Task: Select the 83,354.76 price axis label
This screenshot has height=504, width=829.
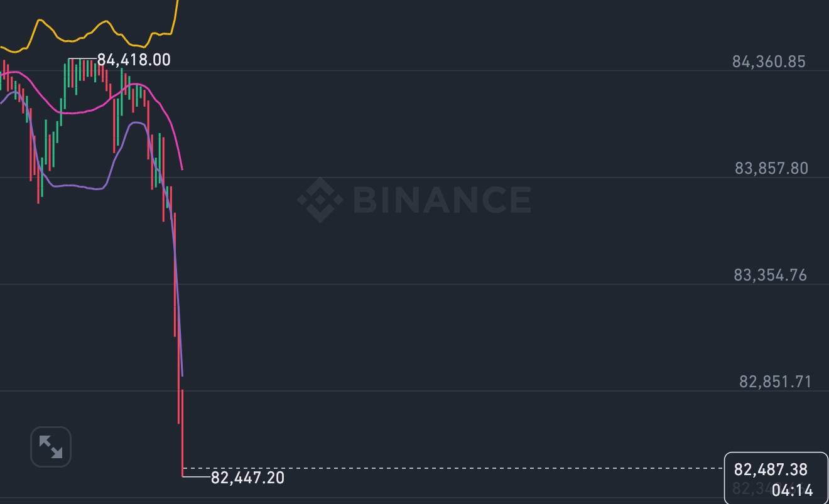Action: [771, 275]
